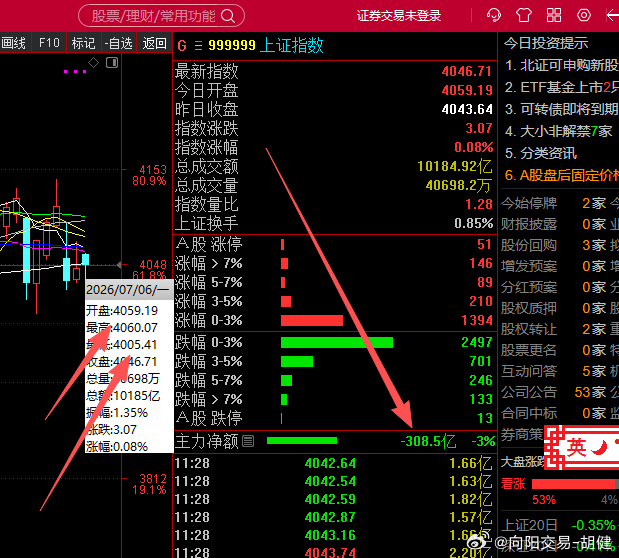619x558 pixels.
Task: Click the 互动问答 5家 entry
Action: (553, 371)
